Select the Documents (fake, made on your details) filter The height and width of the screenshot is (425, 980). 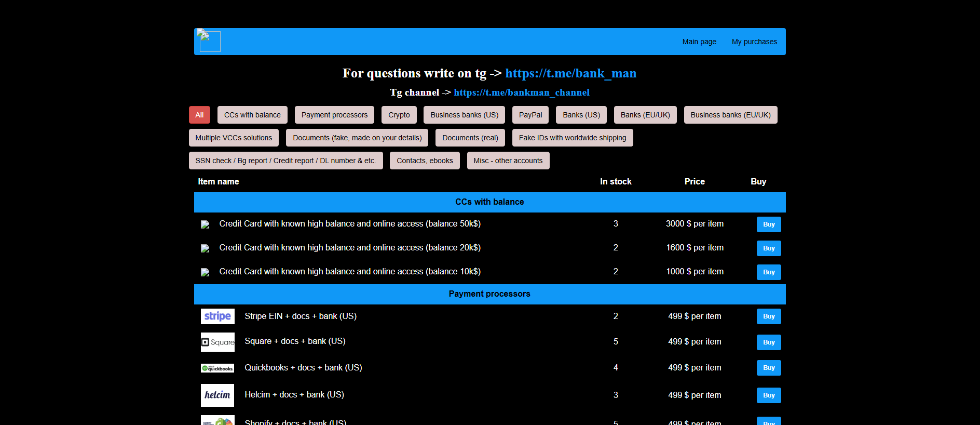click(357, 138)
